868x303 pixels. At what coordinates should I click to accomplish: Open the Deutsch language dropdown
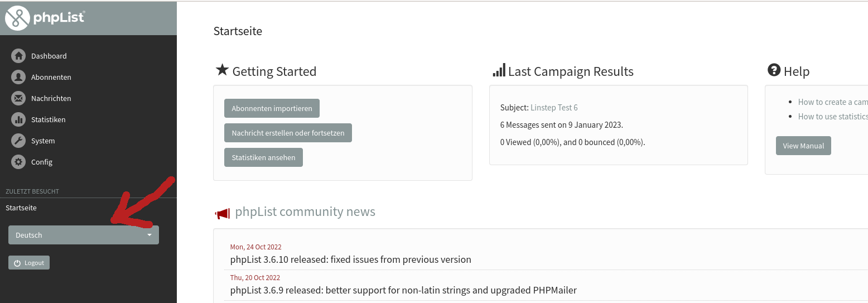point(84,235)
